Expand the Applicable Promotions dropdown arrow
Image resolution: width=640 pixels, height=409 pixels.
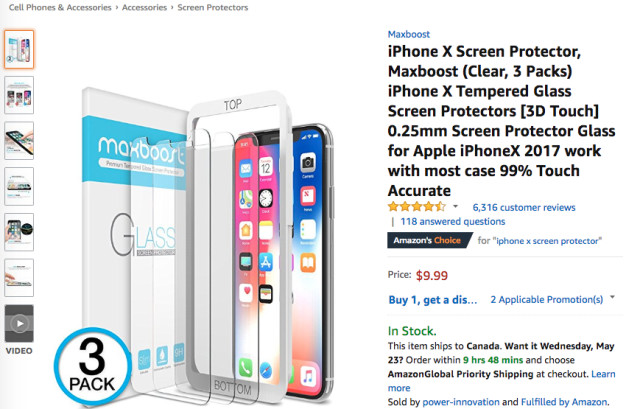click(612, 297)
